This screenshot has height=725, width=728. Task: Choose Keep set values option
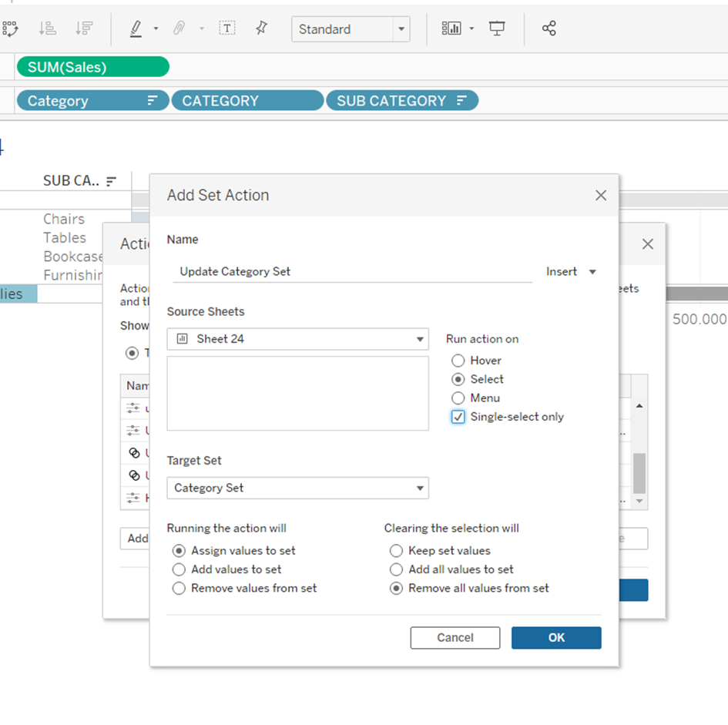pos(396,551)
